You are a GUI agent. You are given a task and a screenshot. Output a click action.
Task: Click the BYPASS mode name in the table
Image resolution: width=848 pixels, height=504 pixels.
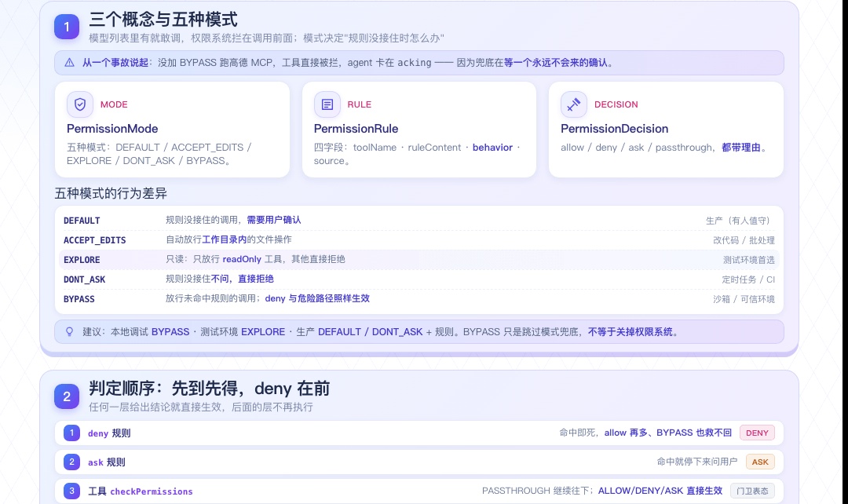pyautogui.click(x=79, y=299)
